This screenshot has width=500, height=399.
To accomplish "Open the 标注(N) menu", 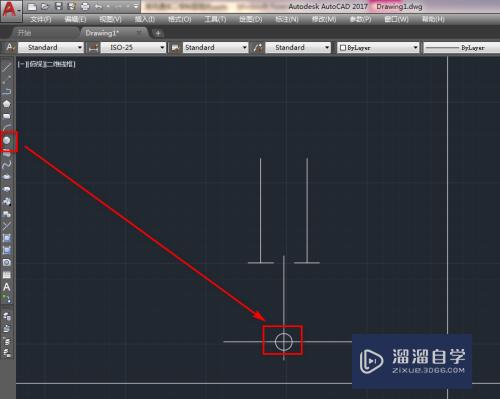I will [x=287, y=19].
